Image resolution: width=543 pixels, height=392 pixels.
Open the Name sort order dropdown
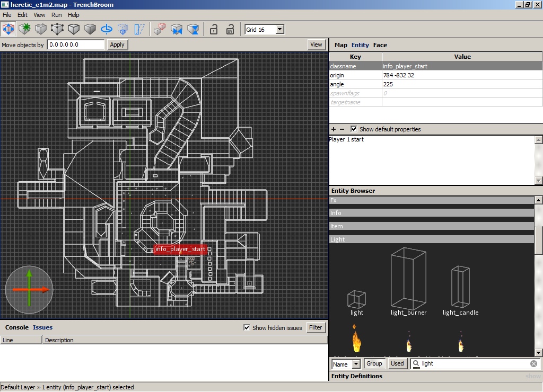pyautogui.click(x=355, y=364)
